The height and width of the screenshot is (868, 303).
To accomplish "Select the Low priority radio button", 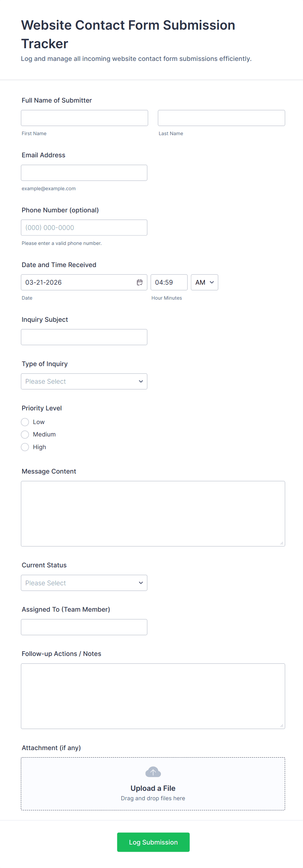I will point(25,422).
